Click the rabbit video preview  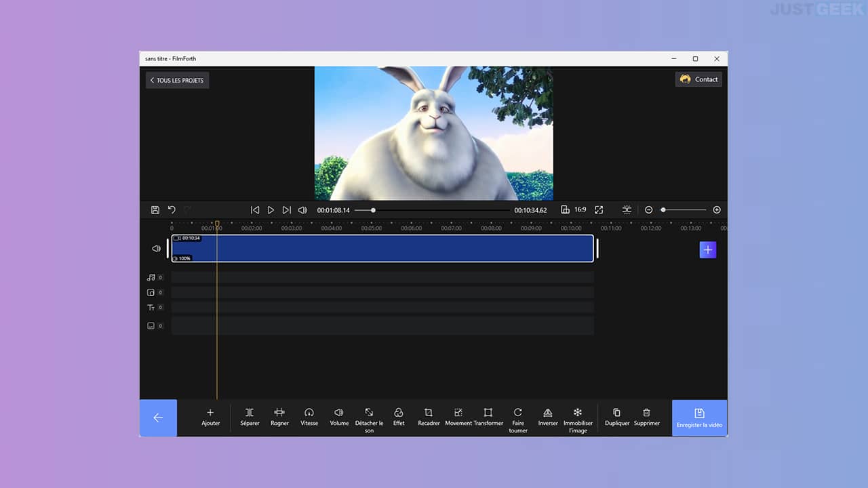coord(434,134)
